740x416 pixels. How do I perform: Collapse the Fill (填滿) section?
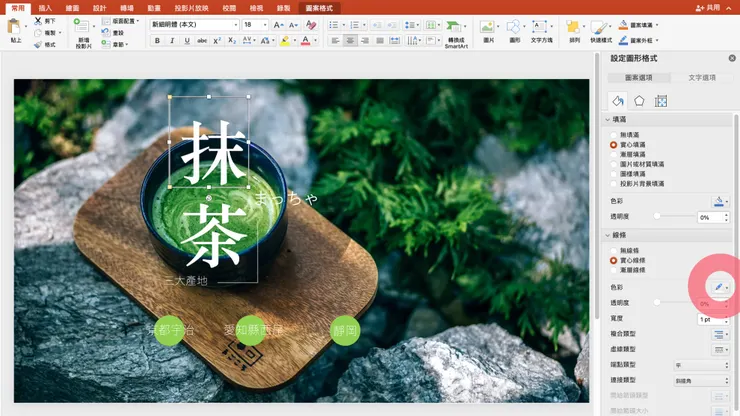(x=608, y=120)
